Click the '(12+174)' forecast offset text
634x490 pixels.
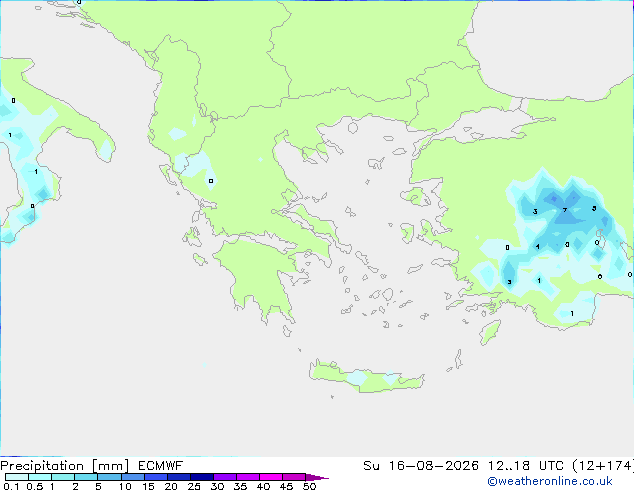pyautogui.click(x=603, y=466)
